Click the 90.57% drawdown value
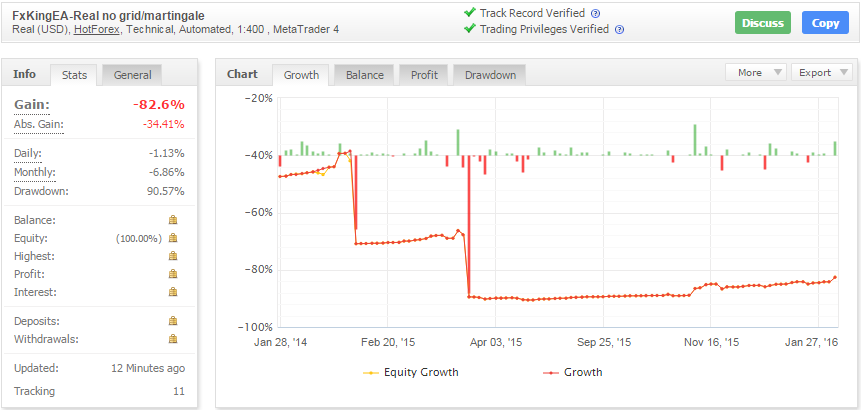This screenshot has height=410, width=861. (165, 192)
